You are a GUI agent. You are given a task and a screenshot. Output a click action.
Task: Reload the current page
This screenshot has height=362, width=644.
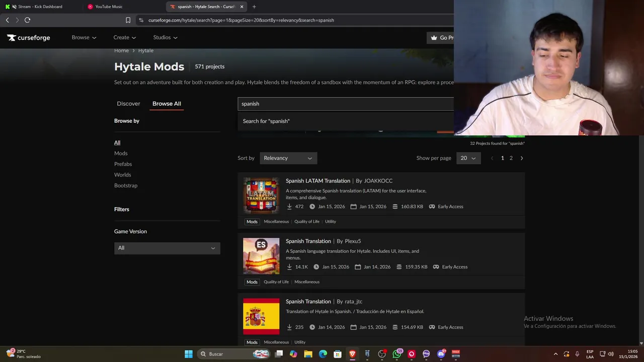tap(27, 20)
